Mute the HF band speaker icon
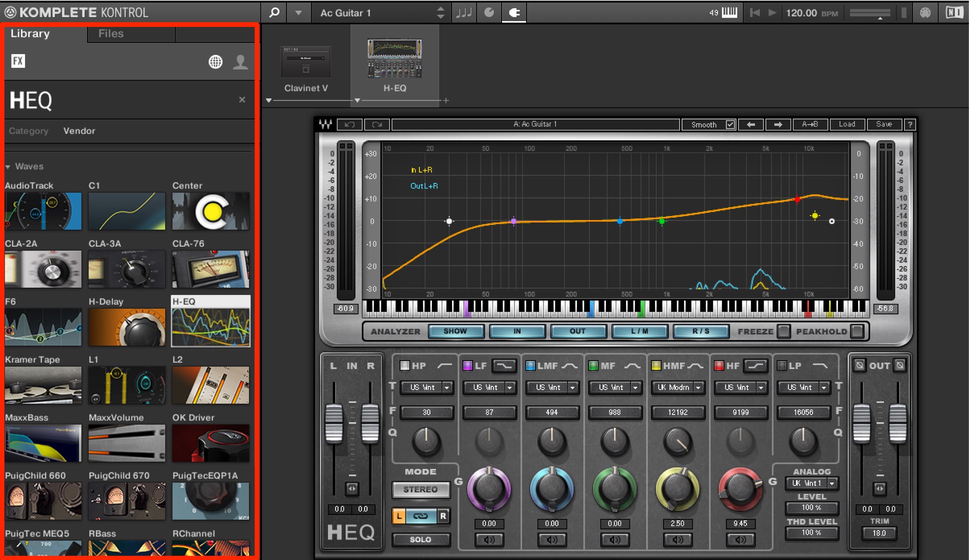969x560 pixels. click(x=740, y=539)
